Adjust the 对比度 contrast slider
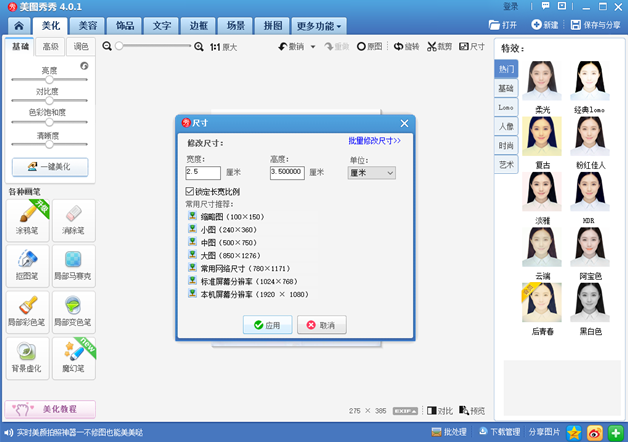The height and width of the screenshot is (442, 628). [x=49, y=100]
